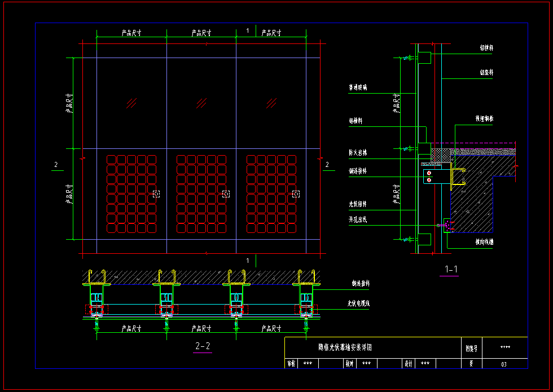Click the 普通玻璃 annotation label
553x392 pixels.
pyautogui.click(x=358, y=87)
